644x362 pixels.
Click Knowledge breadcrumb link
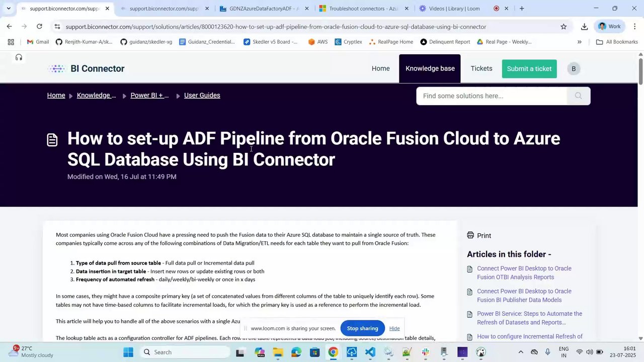[x=96, y=95]
